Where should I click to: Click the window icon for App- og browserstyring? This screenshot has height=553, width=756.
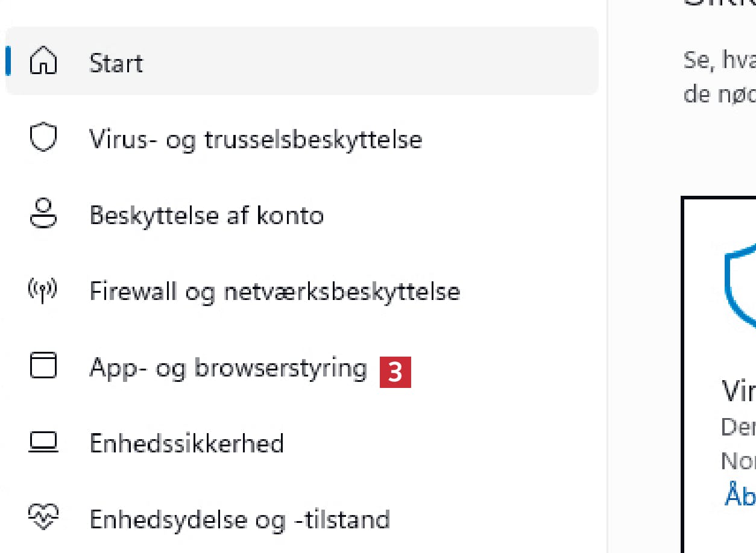click(x=43, y=367)
